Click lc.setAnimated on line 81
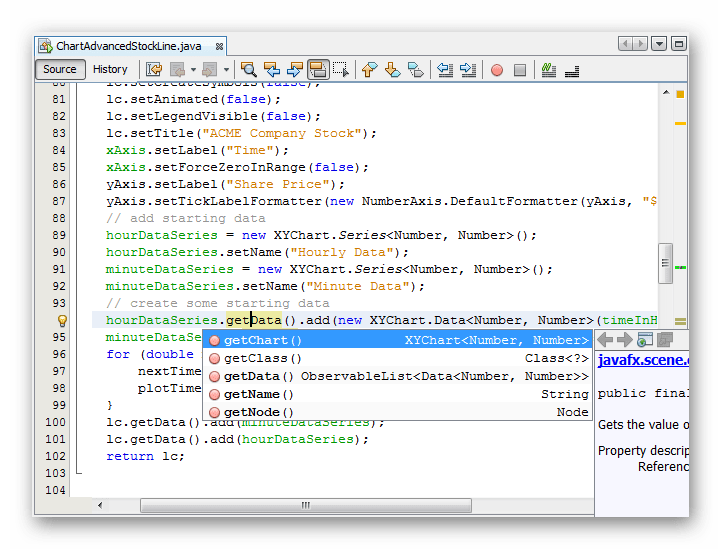Viewport: 721px width, 549px height. [162, 99]
